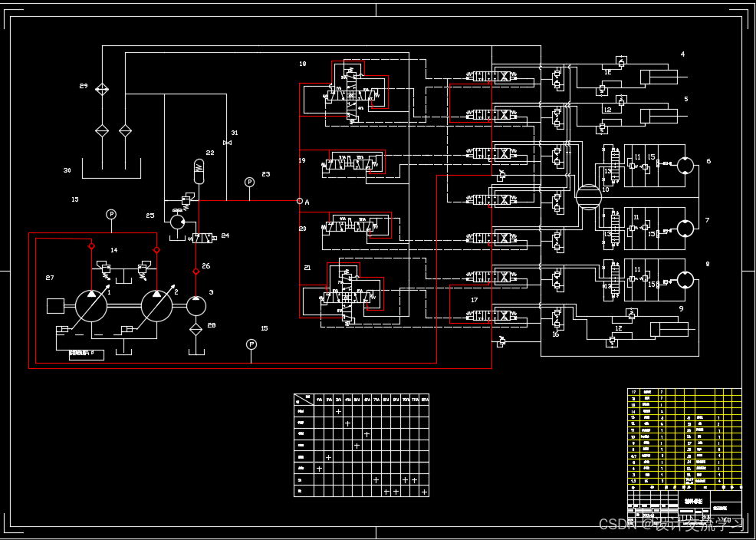The image size is (756, 540).
Task: Click the hydraulic motor symbol labeled 8
Action: click(x=685, y=279)
